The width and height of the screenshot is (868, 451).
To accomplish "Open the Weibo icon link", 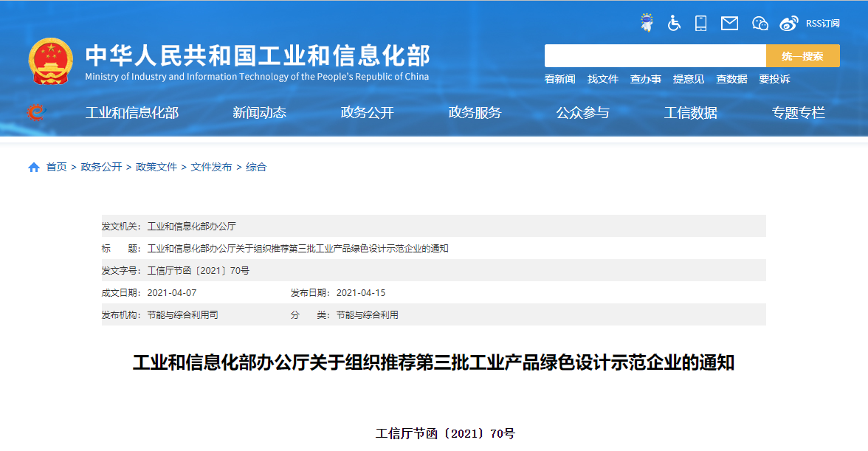I will click(788, 23).
